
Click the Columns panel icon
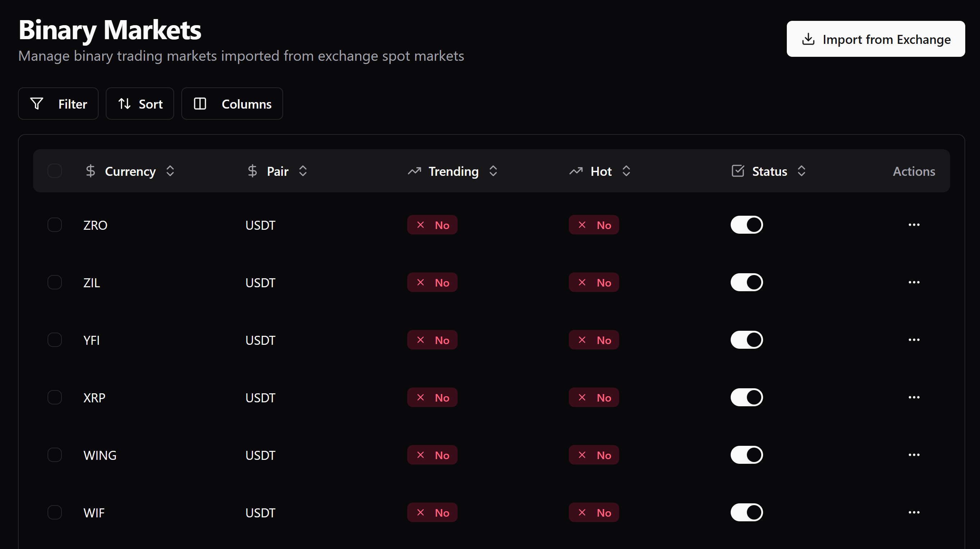[x=199, y=104]
